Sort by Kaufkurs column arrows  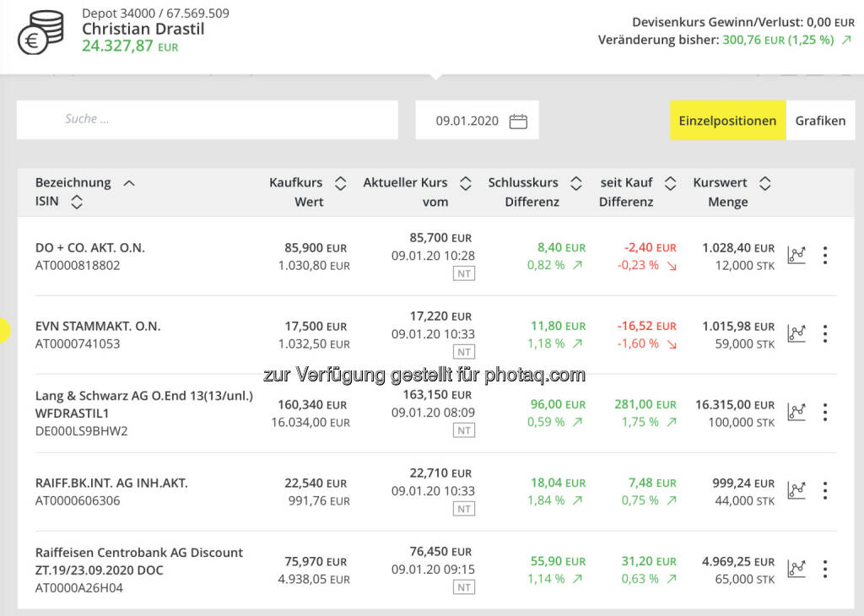(x=340, y=183)
